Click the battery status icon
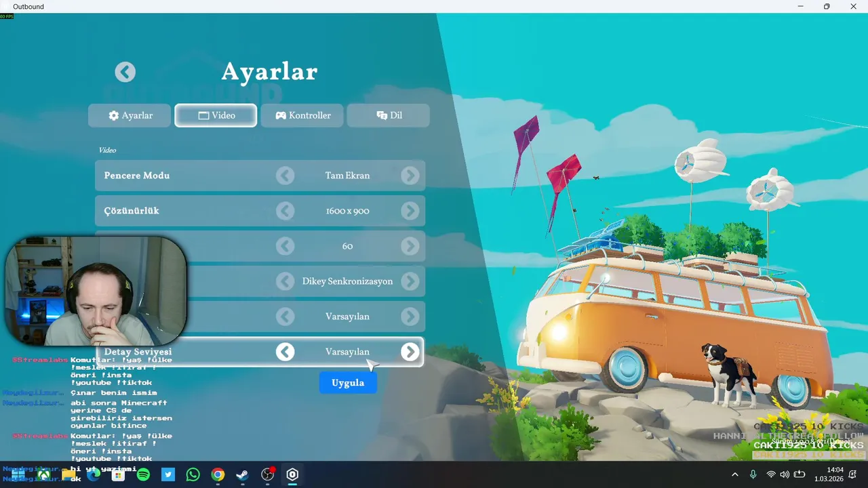 click(800, 474)
